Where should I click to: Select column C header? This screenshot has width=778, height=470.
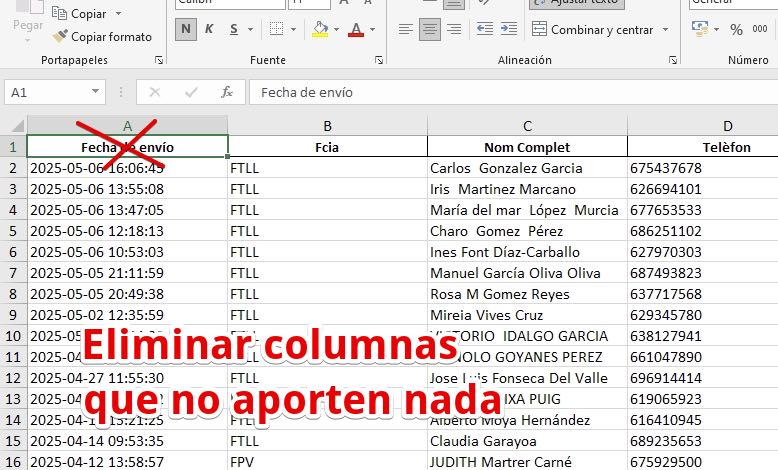pyautogui.click(x=527, y=126)
